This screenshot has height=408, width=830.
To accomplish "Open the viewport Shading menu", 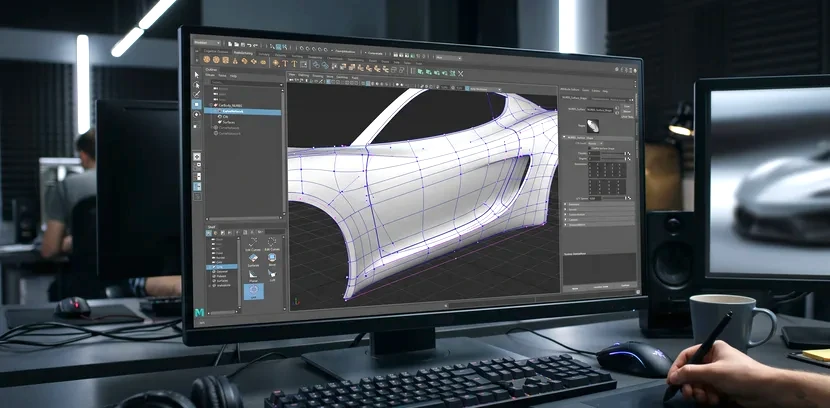I will click(303, 76).
